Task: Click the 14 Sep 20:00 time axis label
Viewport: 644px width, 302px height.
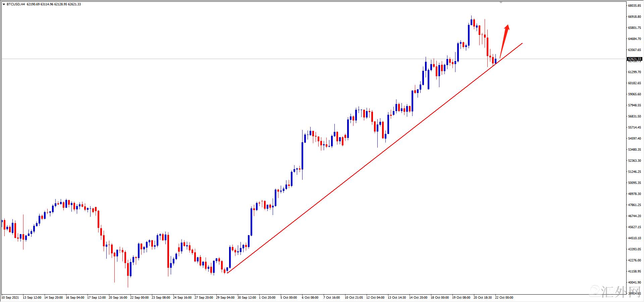Action: pyautogui.click(x=53, y=298)
